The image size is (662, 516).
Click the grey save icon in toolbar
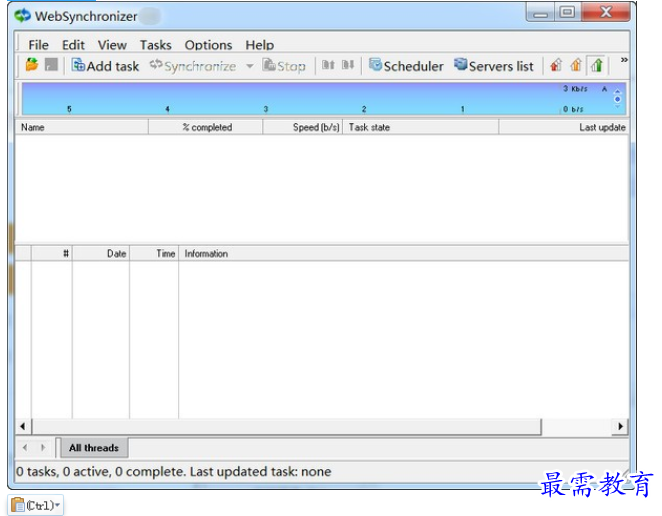(x=51, y=65)
